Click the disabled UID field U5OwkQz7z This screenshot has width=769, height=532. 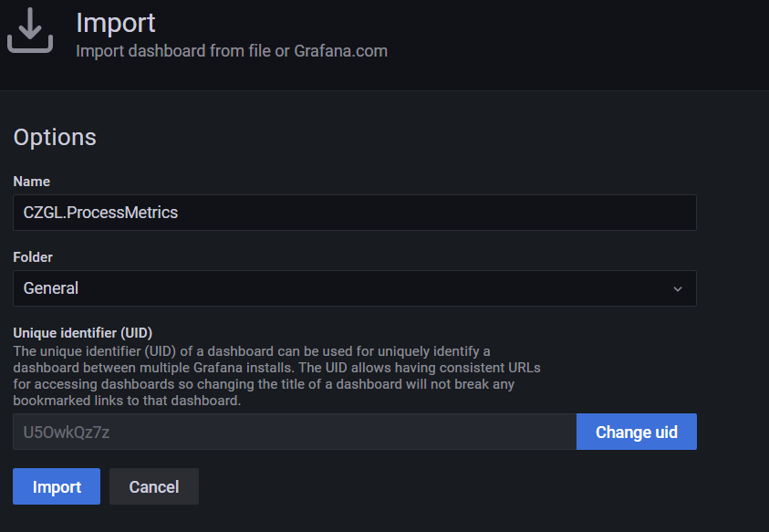[295, 432]
